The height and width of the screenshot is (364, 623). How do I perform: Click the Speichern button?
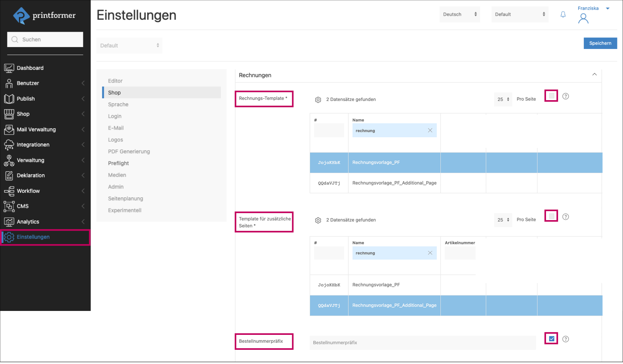(600, 43)
